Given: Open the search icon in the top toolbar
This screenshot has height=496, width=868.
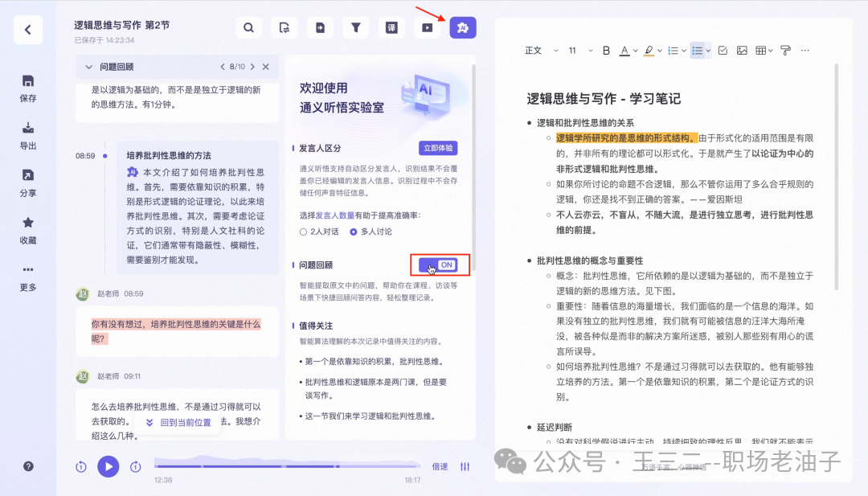Looking at the screenshot, I should 248,27.
